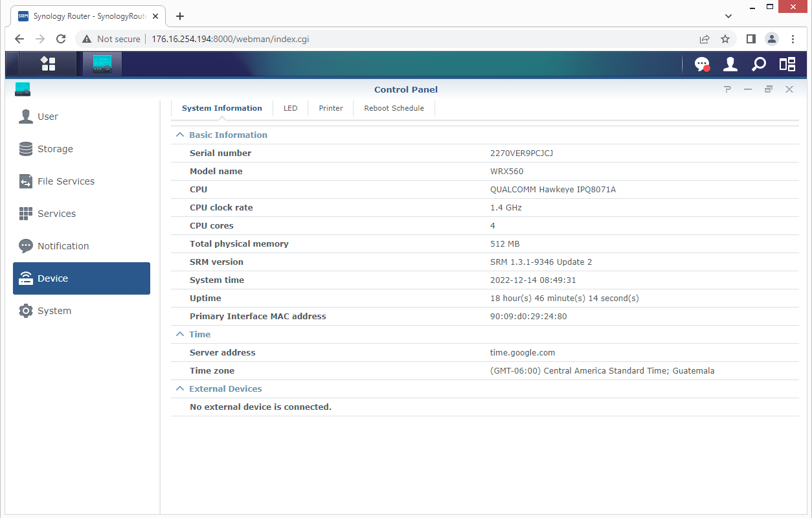
Task: Open the browser side panel icon
Action: click(x=751, y=39)
